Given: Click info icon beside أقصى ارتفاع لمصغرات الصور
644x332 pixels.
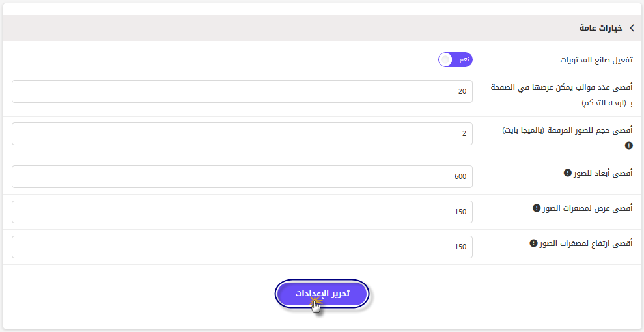Looking at the screenshot, I should [533, 243].
